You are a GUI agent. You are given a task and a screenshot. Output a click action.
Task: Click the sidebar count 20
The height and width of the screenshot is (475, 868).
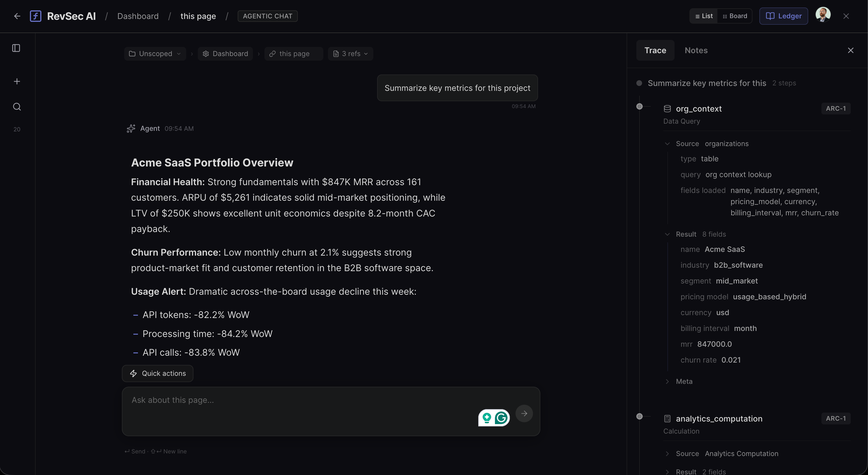click(x=17, y=129)
